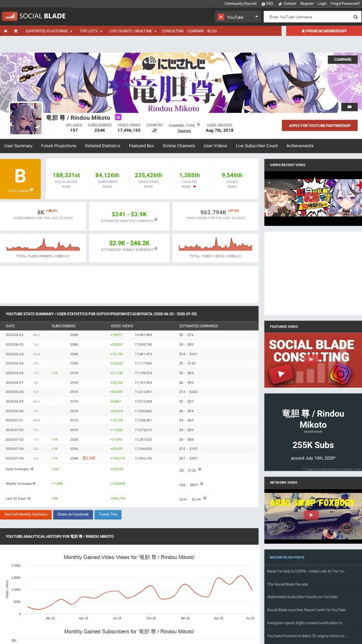Open 'Social Blade launches Report Cards' post
The height and width of the screenshot is (644, 362).
pos(306,610)
